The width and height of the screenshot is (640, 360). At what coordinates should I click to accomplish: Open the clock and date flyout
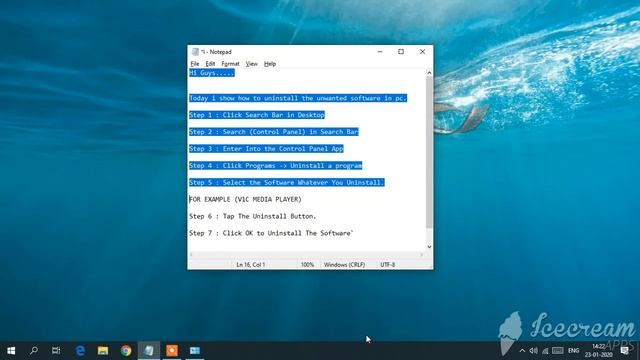[598, 351]
